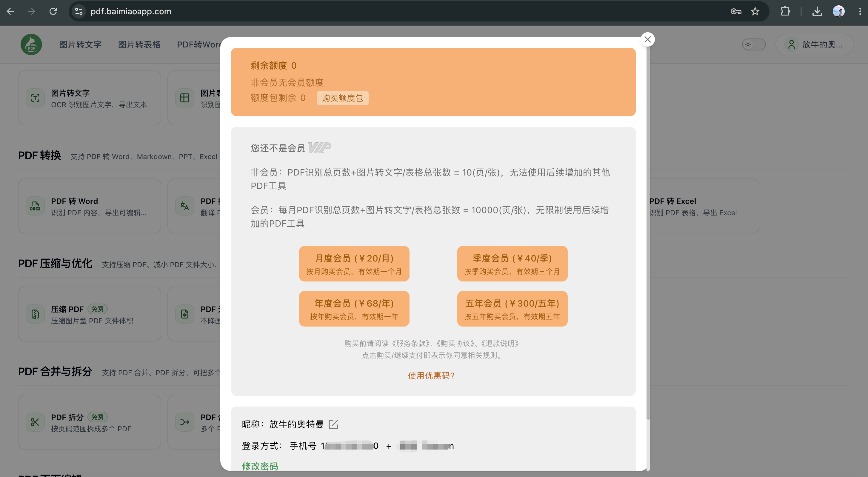Choose 五年会员 ¥300/五年 plan

(512, 309)
